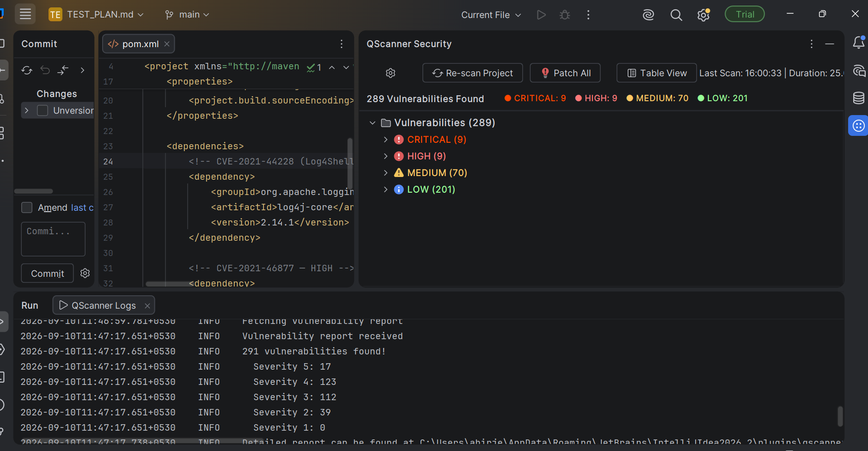Open the QScanner tool window icon
868x451 pixels.
pos(859,126)
